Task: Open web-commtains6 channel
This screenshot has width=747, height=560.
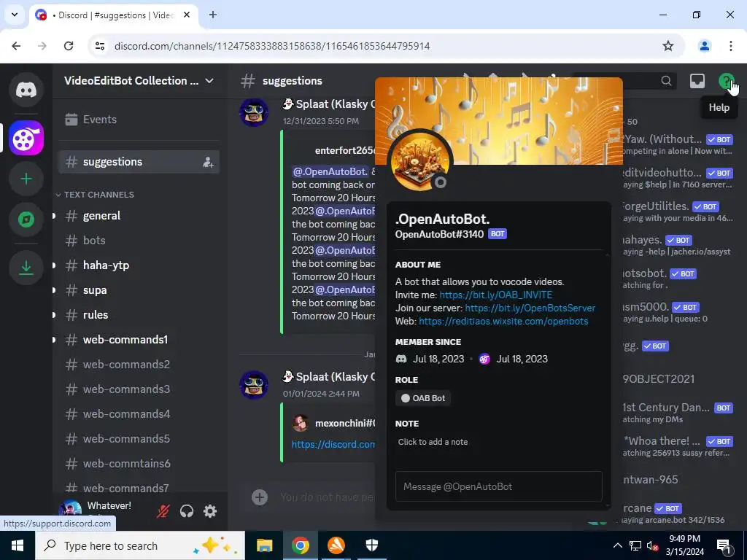Action: [x=139, y=463]
